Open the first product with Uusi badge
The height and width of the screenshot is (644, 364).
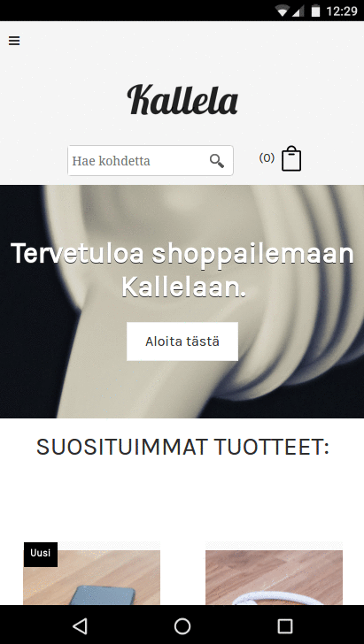tap(92, 577)
